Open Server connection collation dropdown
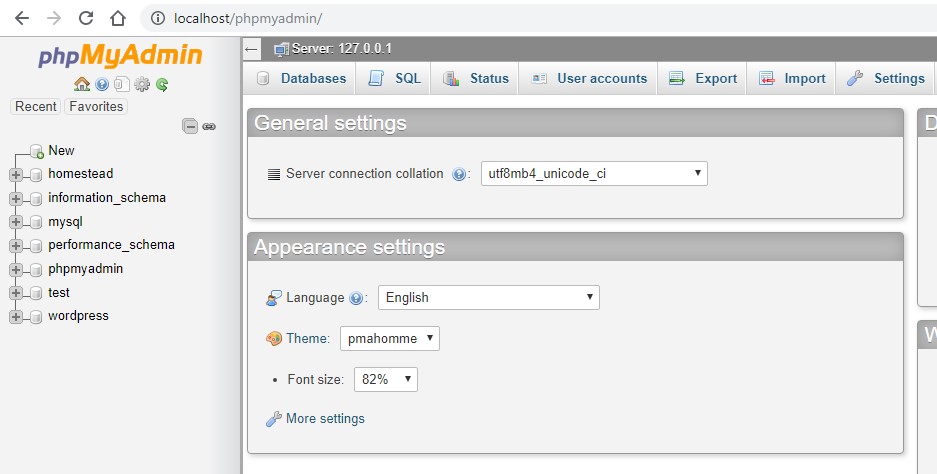 (594, 173)
